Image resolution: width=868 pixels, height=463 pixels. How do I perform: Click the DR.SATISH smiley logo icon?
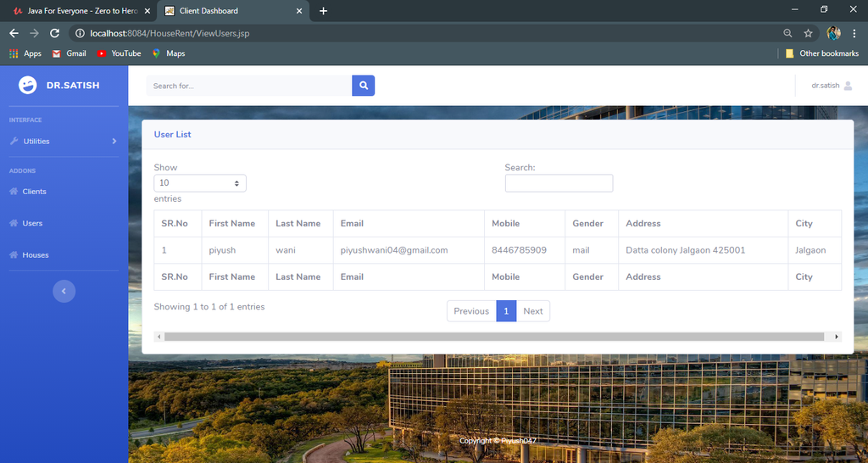tap(28, 85)
